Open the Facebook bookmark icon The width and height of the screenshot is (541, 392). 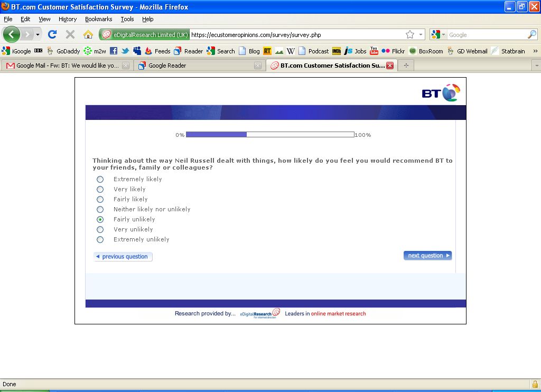click(x=114, y=51)
